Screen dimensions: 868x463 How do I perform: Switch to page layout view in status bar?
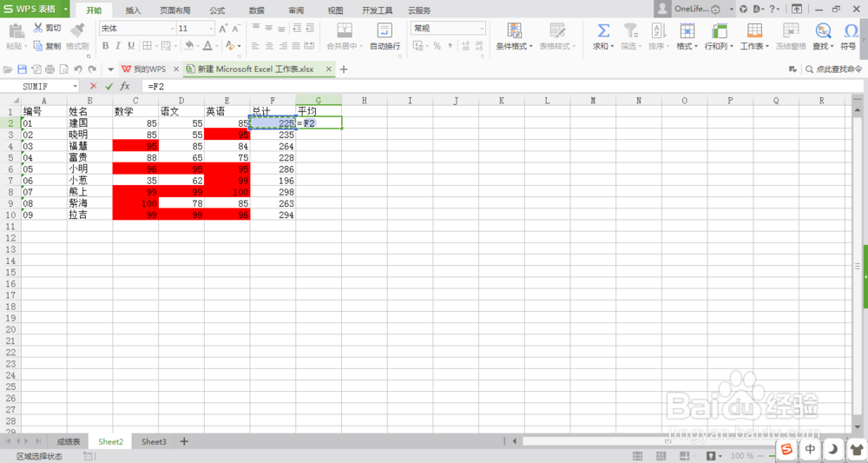[661, 456]
